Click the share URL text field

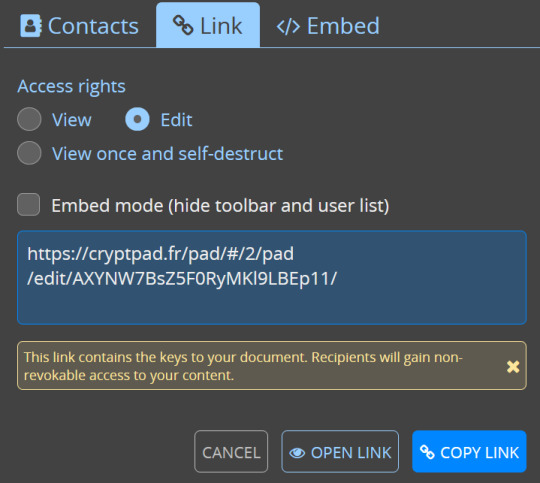click(272, 278)
